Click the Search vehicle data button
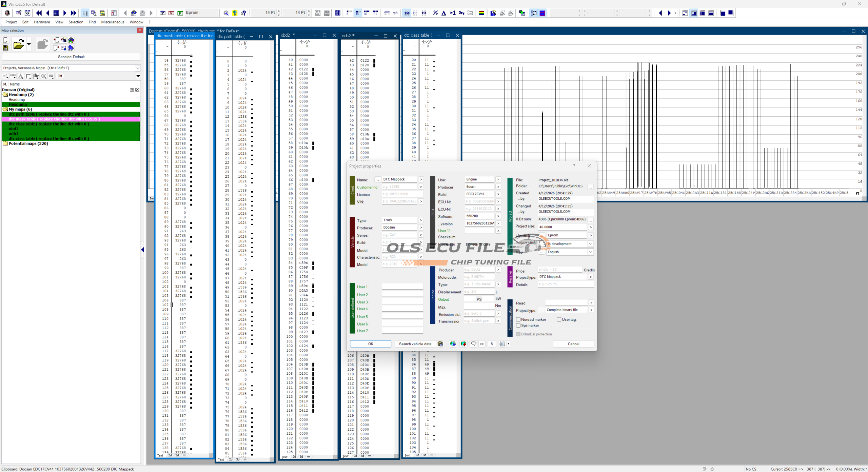 point(415,344)
